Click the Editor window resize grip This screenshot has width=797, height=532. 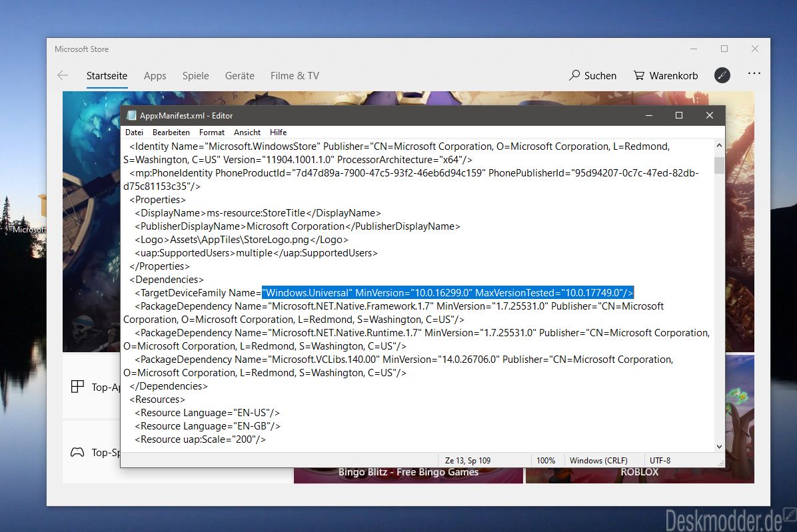[721, 463]
